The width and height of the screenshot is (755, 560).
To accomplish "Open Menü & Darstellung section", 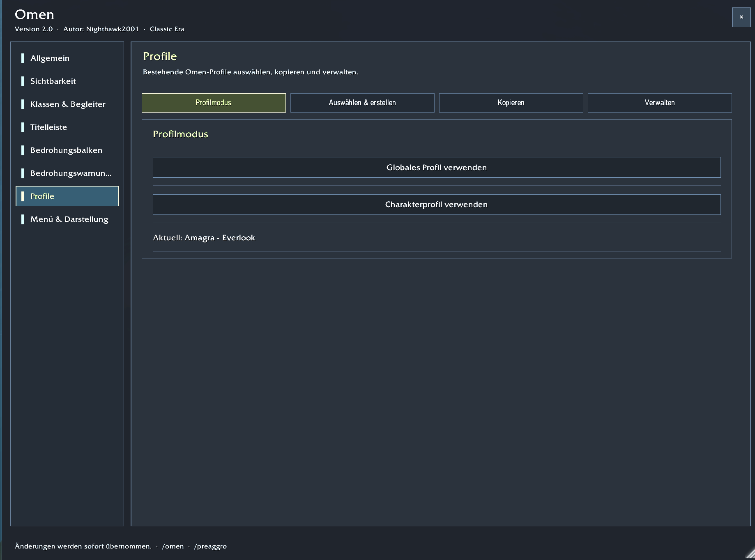I will (67, 219).
